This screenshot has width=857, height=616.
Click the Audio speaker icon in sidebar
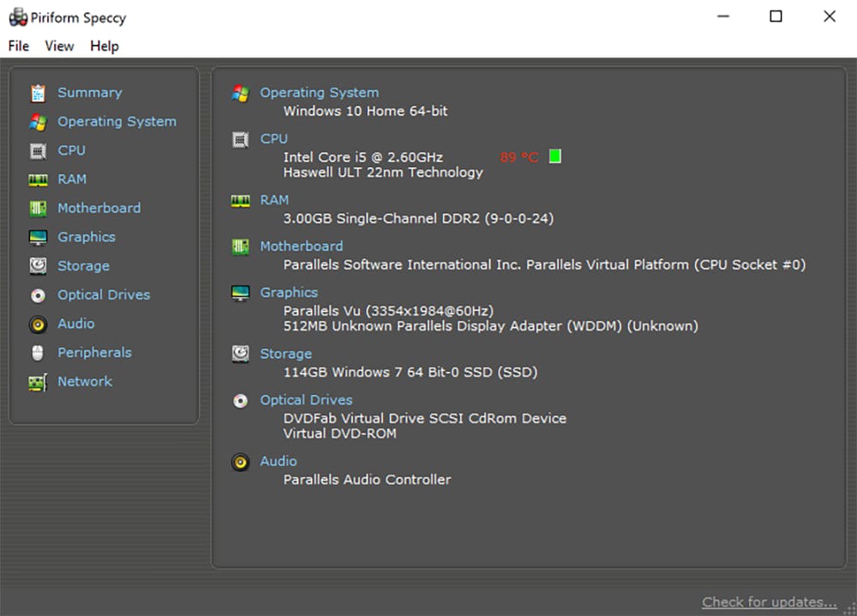point(38,325)
